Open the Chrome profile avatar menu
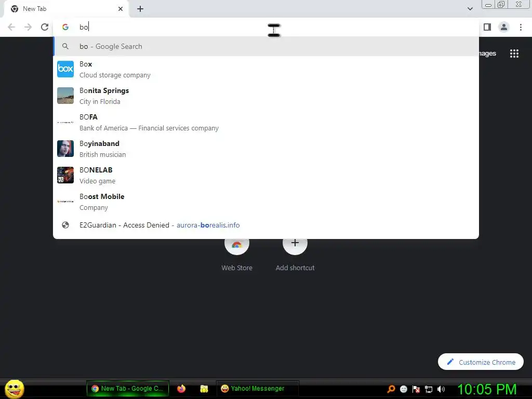This screenshot has height=399, width=532. tap(504, 27)
